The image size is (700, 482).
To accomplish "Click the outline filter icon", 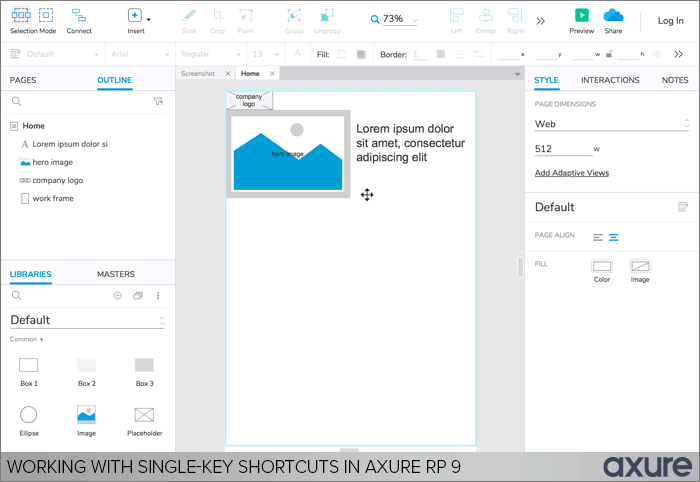I will point(158,101).
